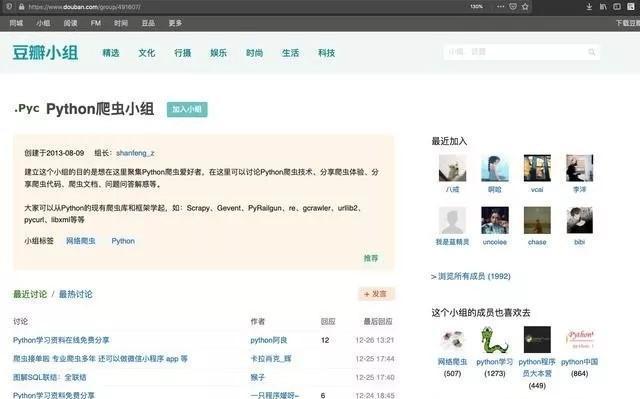
Task: Click the Python group tag
Action: point(123,241)
